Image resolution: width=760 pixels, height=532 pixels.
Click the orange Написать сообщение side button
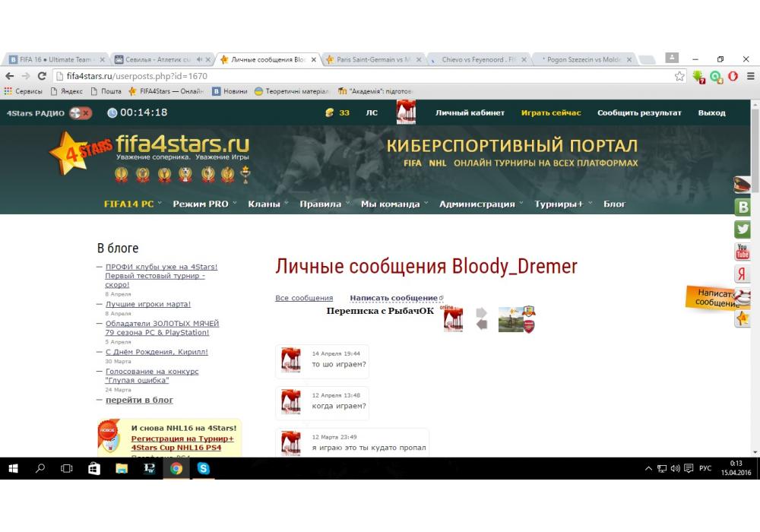click(714, 298)
